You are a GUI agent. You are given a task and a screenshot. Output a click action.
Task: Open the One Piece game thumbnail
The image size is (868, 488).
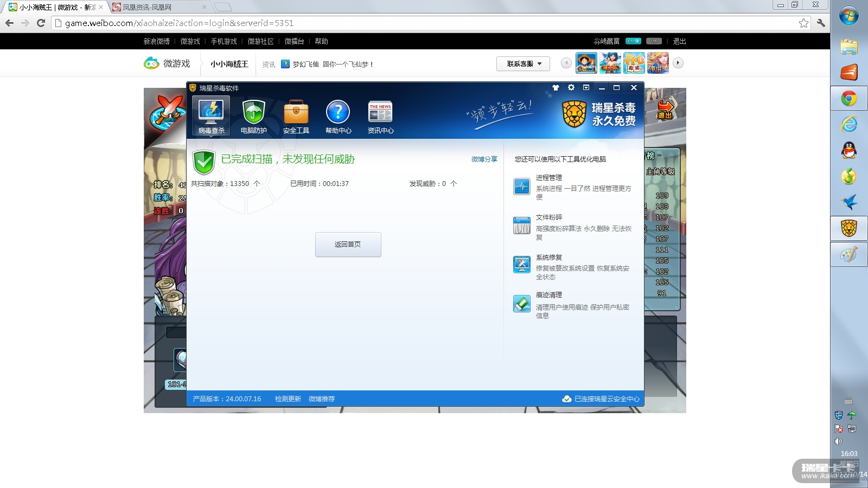pos(586,63)
